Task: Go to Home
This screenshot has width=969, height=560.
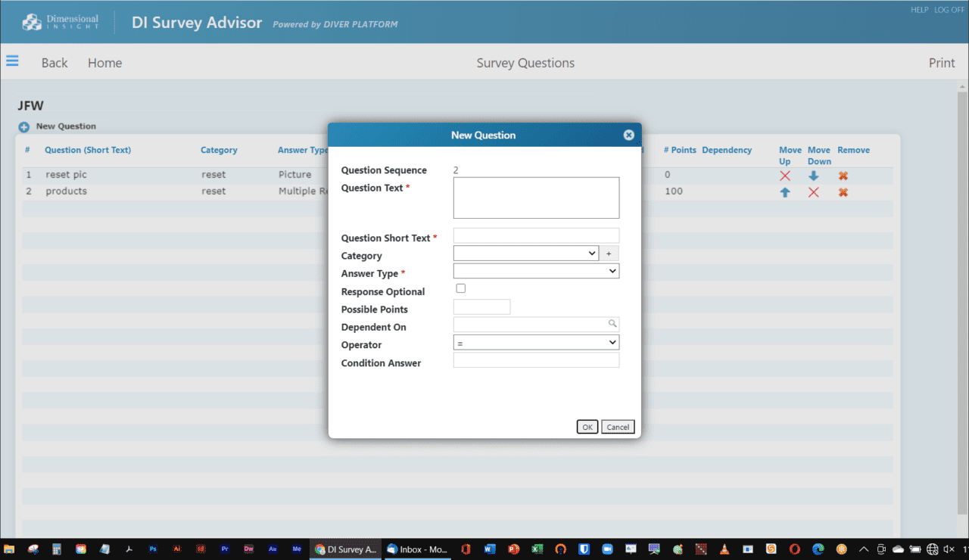Action: tap(104, 63)
